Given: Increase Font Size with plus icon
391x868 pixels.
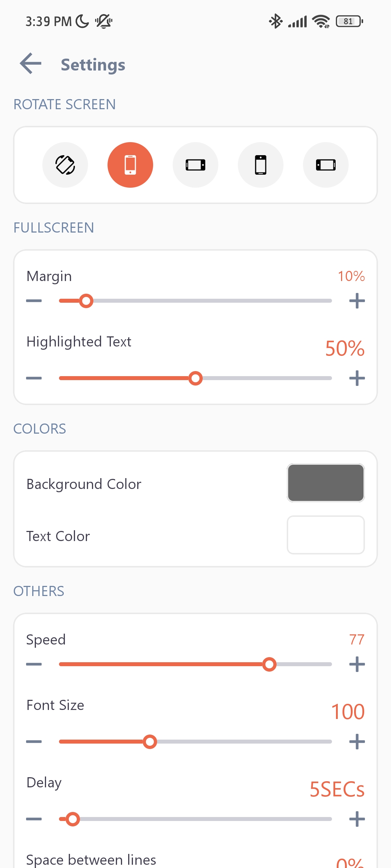Looking at the screenshot, I should point(357,742).
